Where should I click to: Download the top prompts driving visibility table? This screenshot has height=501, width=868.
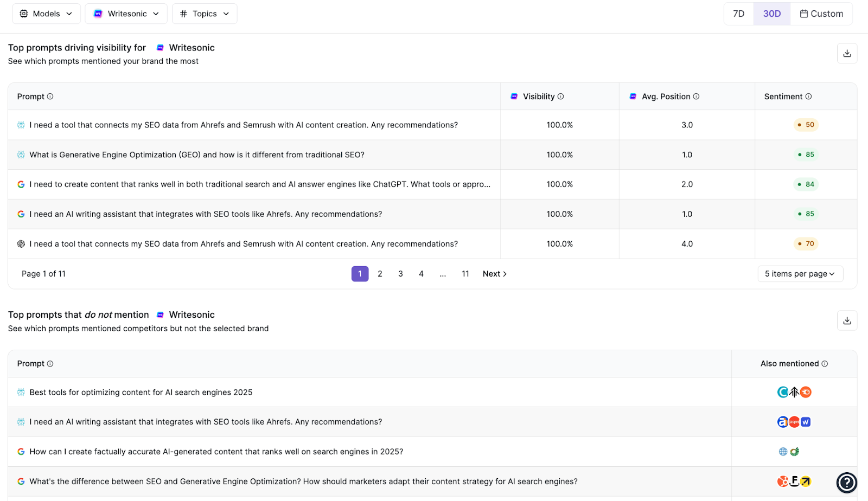tap(847, 53)
